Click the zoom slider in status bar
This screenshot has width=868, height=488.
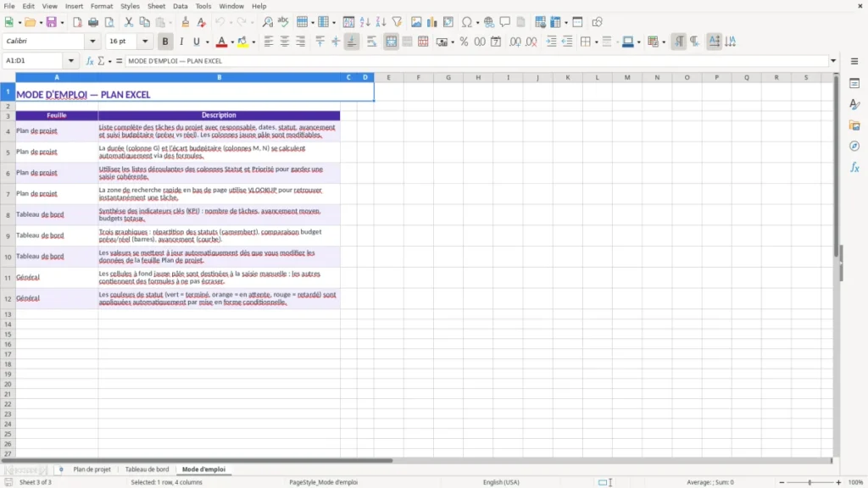pyautogui.click(x=810, y=482)
